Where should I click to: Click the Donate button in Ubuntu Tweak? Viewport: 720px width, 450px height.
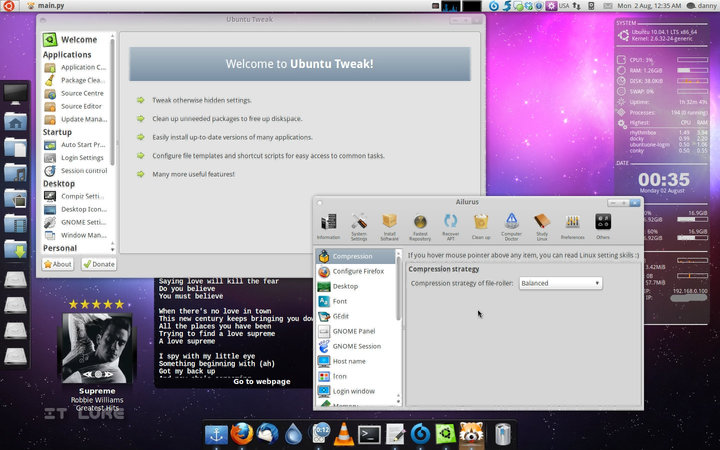click(x=99, y=264)
